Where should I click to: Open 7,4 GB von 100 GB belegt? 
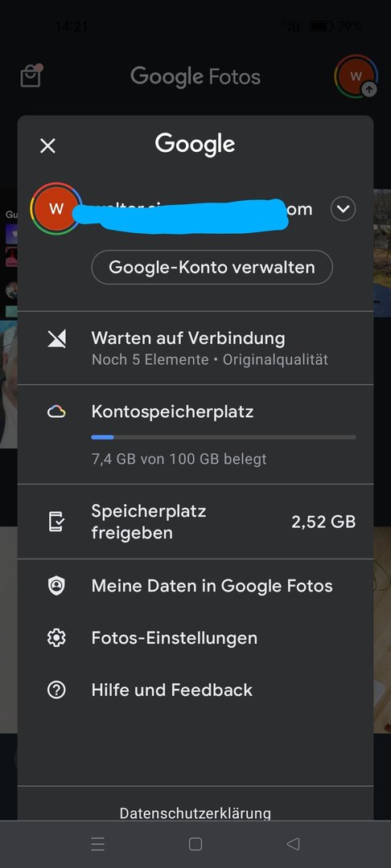[179, 459]
